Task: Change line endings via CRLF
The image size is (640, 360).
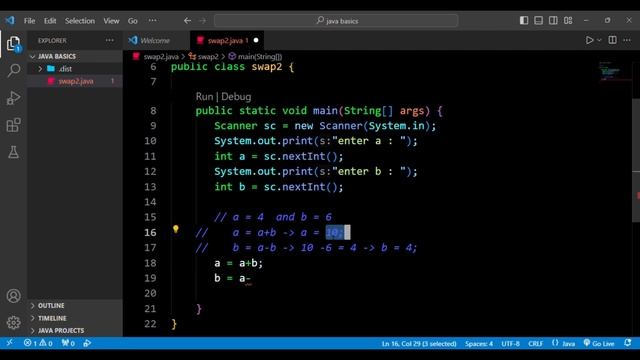Action: point(535,344)
